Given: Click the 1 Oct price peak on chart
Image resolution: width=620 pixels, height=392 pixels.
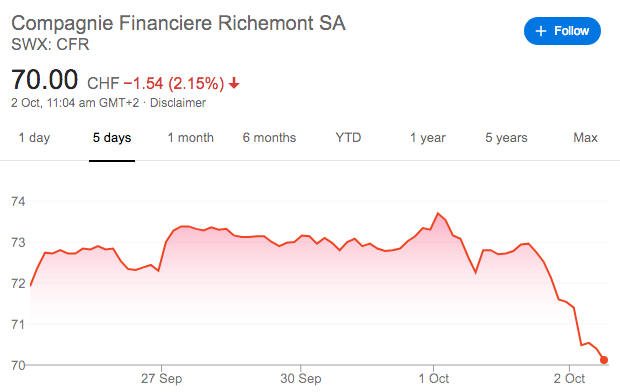Looking at the screenshot, I should tap(438, 214).
